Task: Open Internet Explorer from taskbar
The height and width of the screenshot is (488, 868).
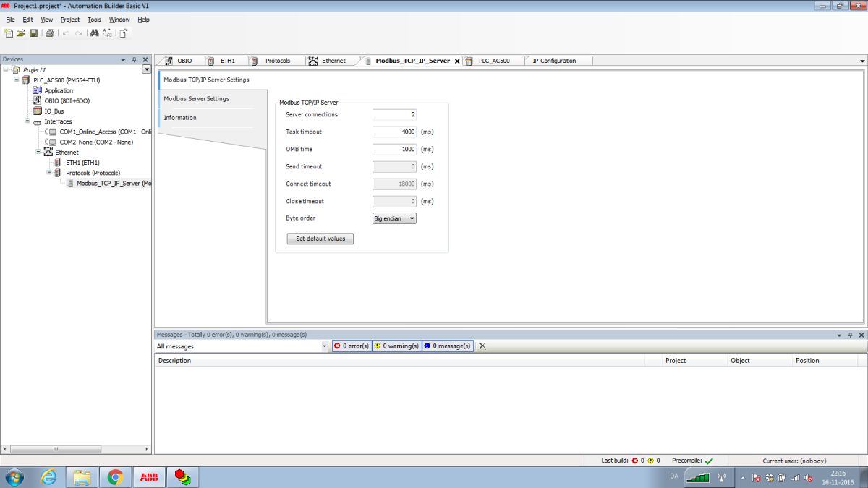Action: tap(49, 477)
